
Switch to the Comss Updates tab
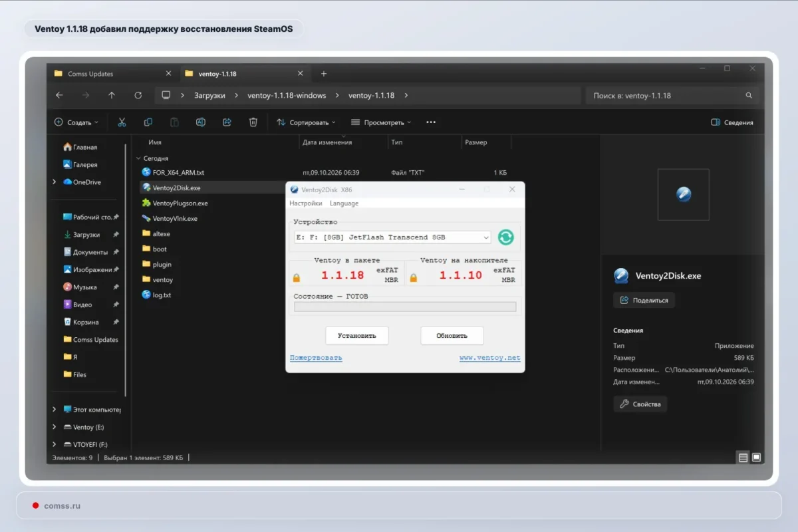[111, 74]
